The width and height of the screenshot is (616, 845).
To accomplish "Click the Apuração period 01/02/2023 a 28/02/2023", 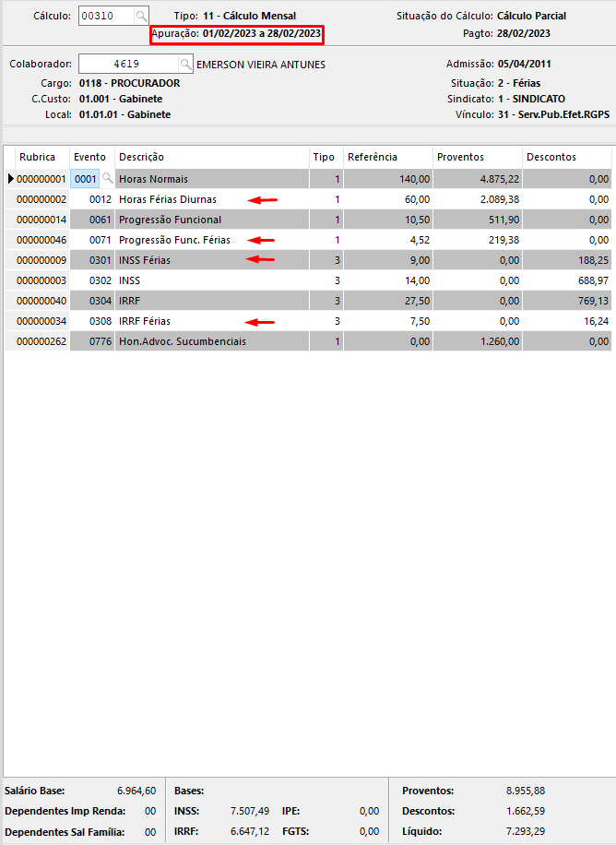I will tap(261, 33).
